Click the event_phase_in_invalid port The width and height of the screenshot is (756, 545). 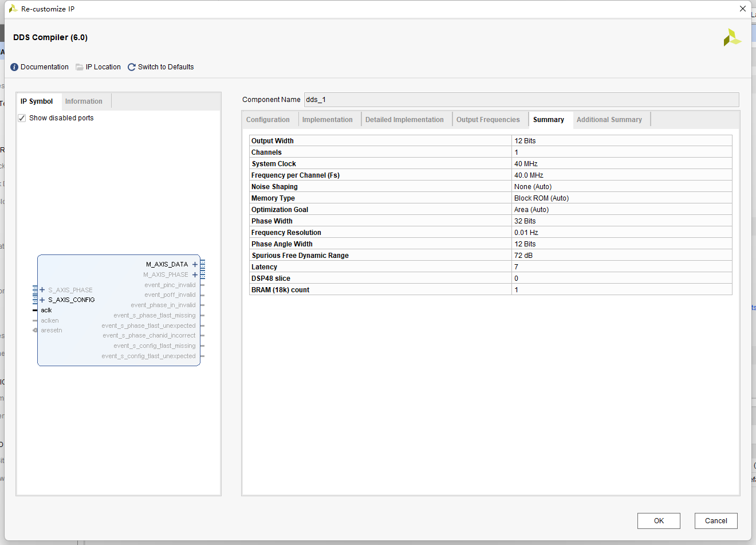pyautogui.click(x=163, y=305)
